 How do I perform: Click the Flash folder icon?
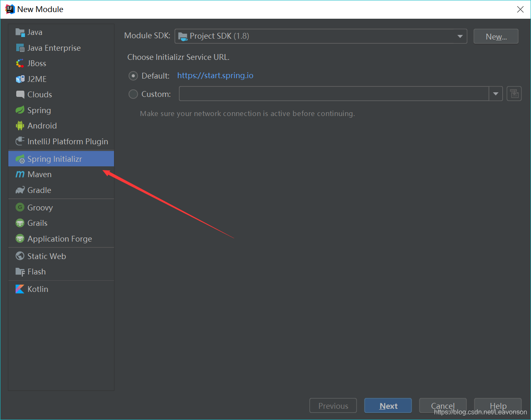20,272
